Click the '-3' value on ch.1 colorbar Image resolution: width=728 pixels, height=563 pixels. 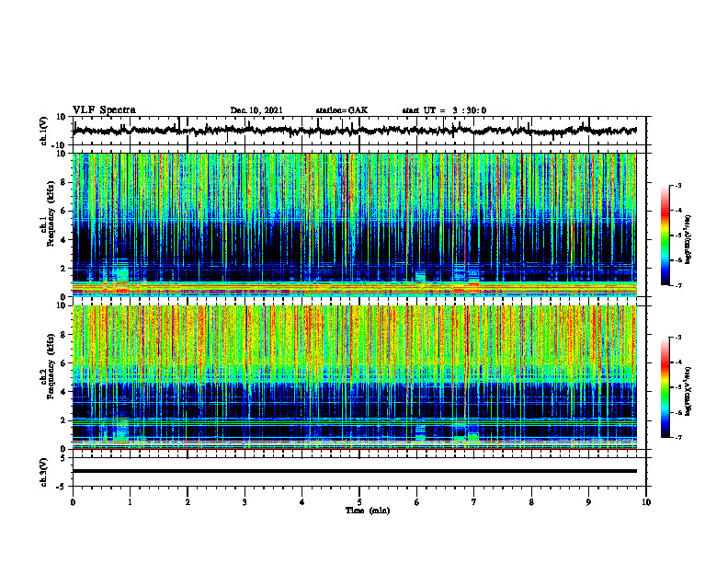pyautogui.click(x=678, y=186)
